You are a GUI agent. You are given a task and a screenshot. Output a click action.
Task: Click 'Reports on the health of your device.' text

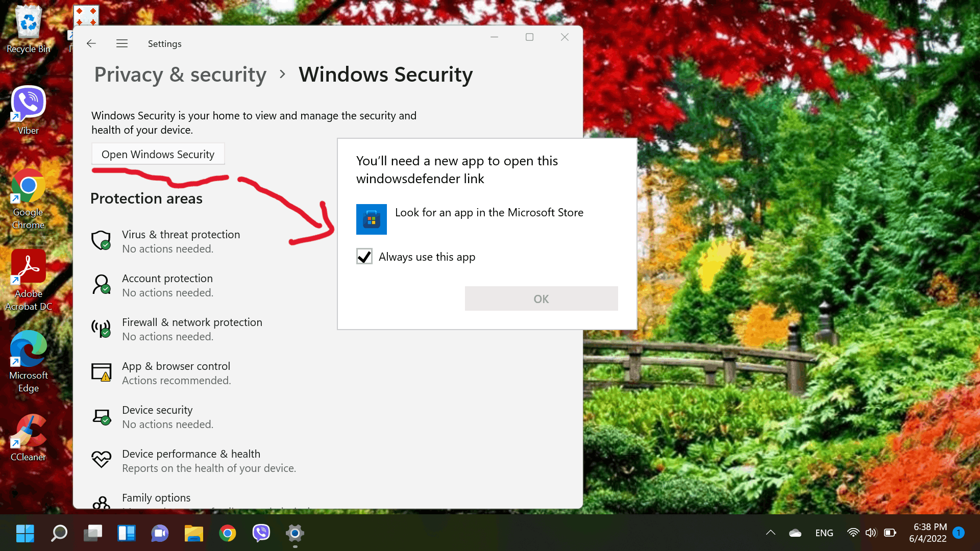point(209,468)
